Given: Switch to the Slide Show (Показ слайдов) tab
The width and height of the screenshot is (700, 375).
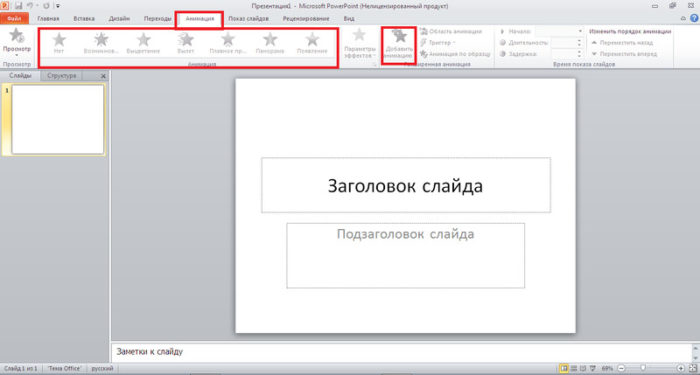Looking at the screenshot, I should [x=248, y=19].
